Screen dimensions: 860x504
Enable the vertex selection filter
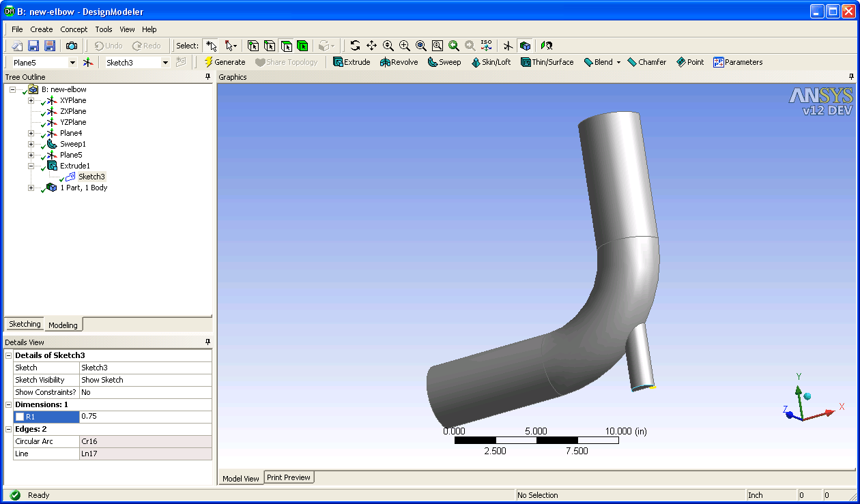click(253, 46)
